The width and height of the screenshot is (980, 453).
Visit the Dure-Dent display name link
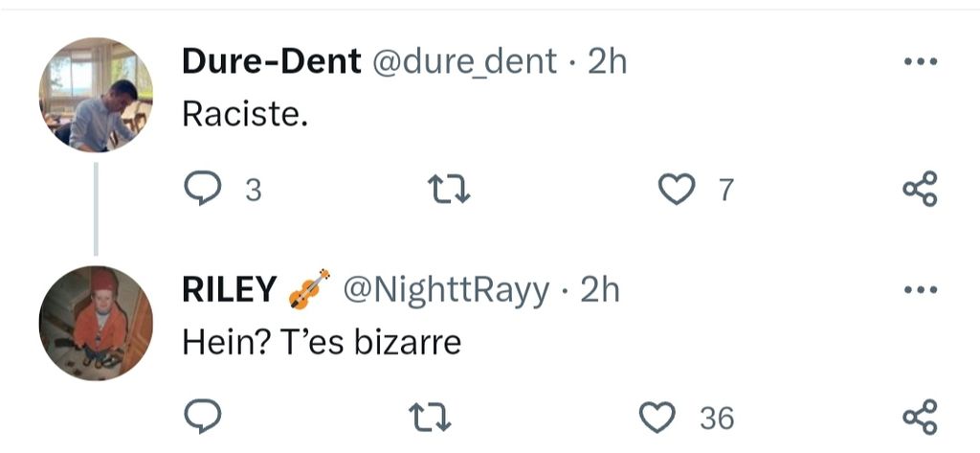[x=272, y=62]
